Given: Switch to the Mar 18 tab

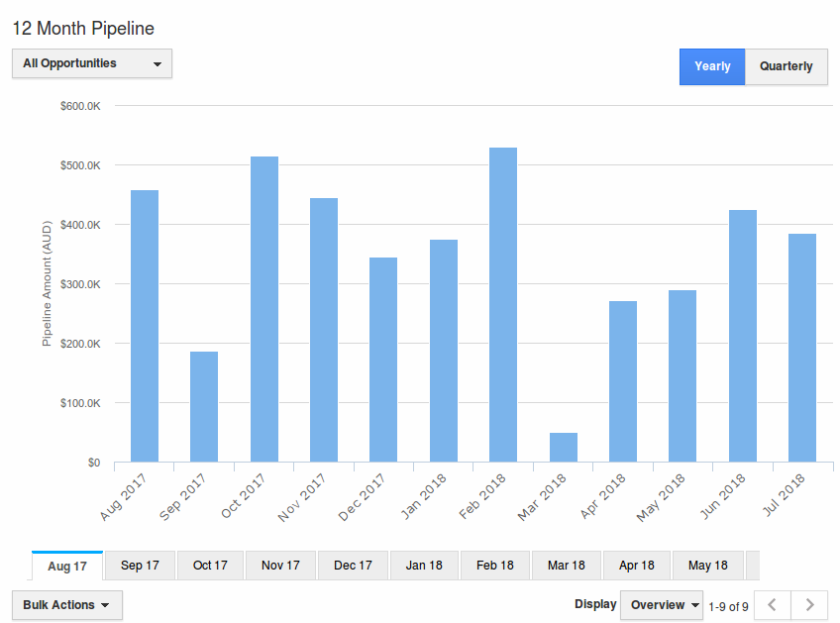Looking at the screenshot, I should pos(566,566).
